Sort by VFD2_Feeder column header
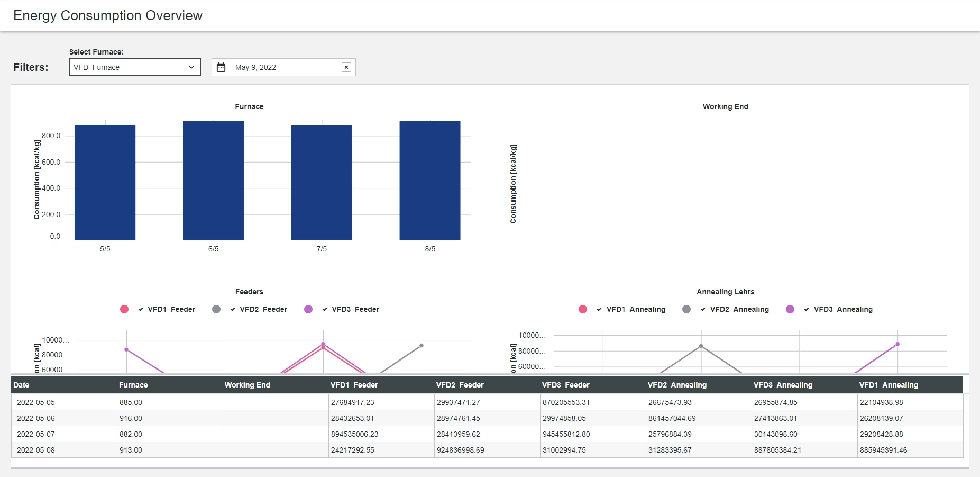Viewport: 980px width, 477px height. click(x=487, y=385)
